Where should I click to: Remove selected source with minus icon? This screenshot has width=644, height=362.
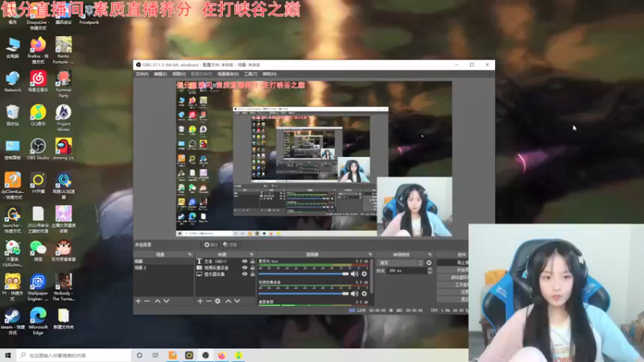click(x=208, y=301)
